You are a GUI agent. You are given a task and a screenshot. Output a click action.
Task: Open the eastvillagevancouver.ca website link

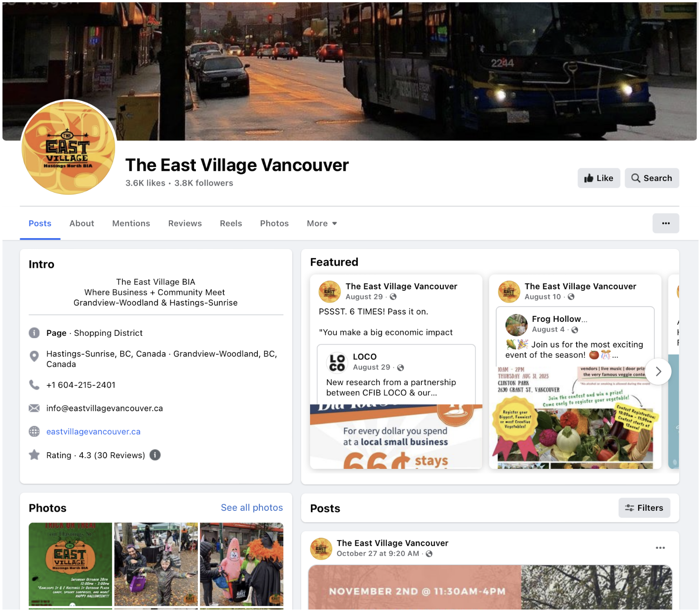tap(94, 431)
